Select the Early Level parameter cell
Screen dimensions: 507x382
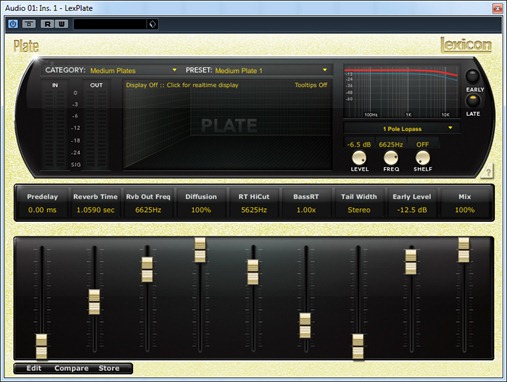(x=412, y=203)
